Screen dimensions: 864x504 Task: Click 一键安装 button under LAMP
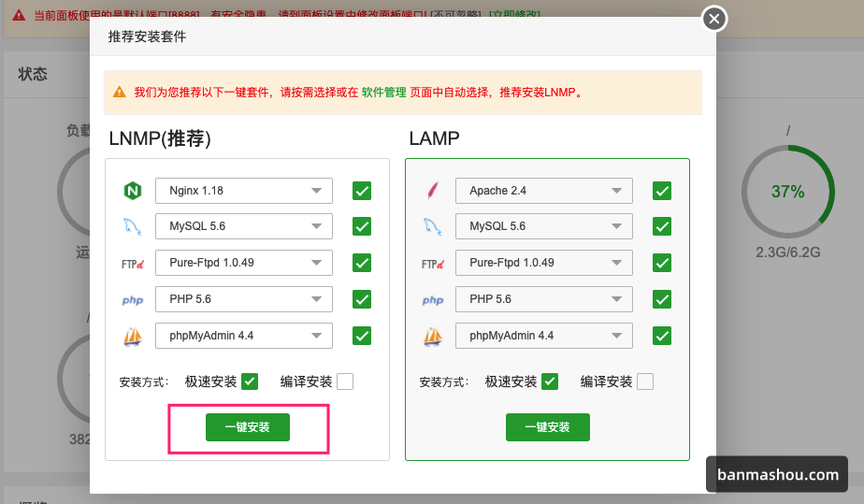click(x=548, y=427)
